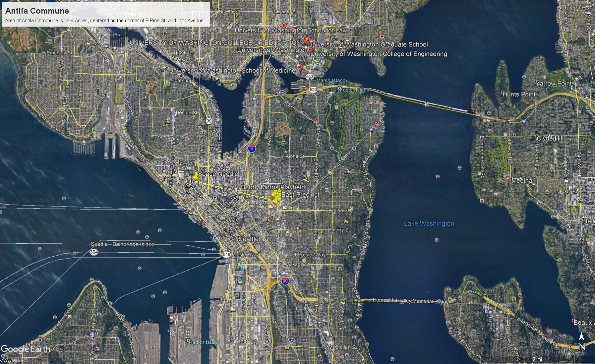This screenshot has height=364, width=595.
Task: Click the Route 99 road shield
Action: click(208, 121)
